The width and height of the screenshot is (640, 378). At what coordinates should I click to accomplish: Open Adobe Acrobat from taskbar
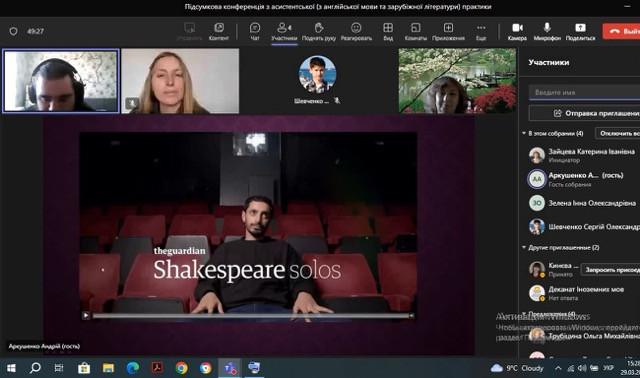coord(157,368)
